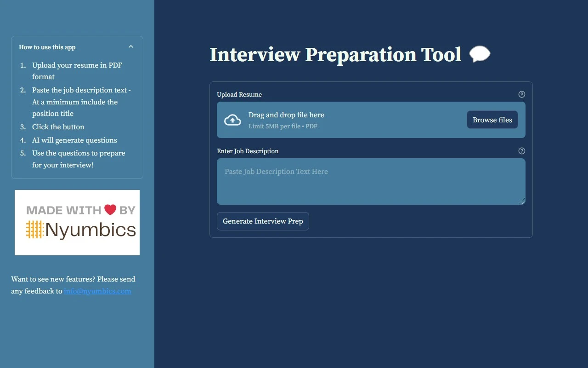The image size is (588, 368).
Task: Click the 'Use the questions to prepare' step
Action: 79,159
